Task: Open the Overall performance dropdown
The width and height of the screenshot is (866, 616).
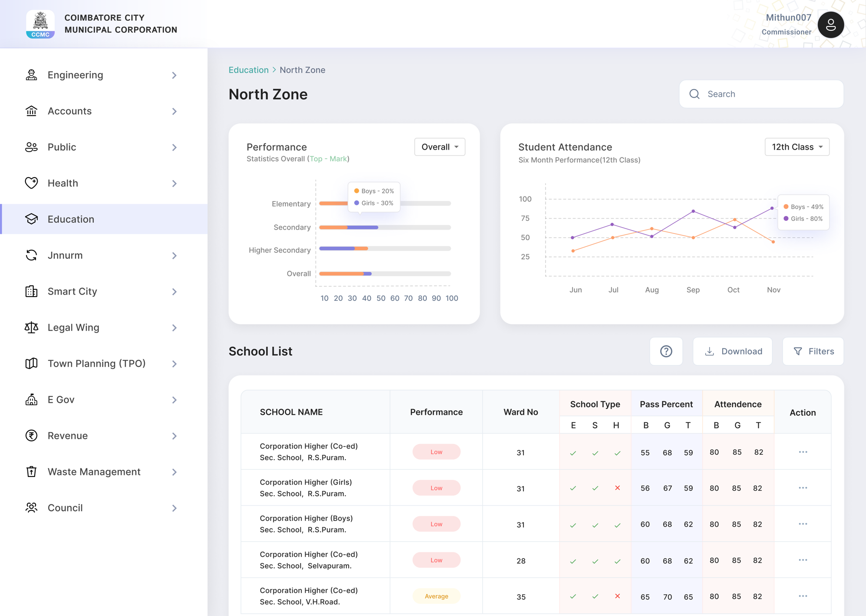Action: tap(440, 147)
